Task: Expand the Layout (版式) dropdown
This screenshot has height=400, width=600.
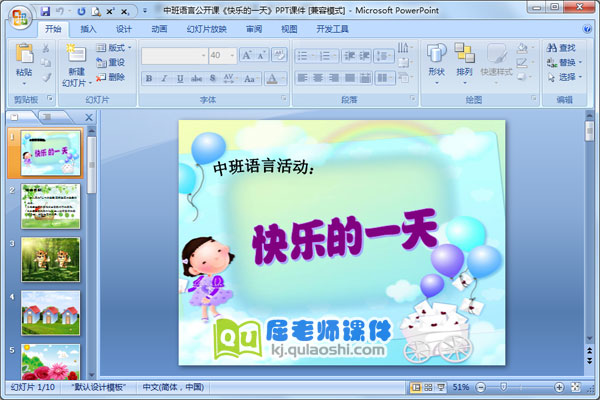Action: point(114,47)
